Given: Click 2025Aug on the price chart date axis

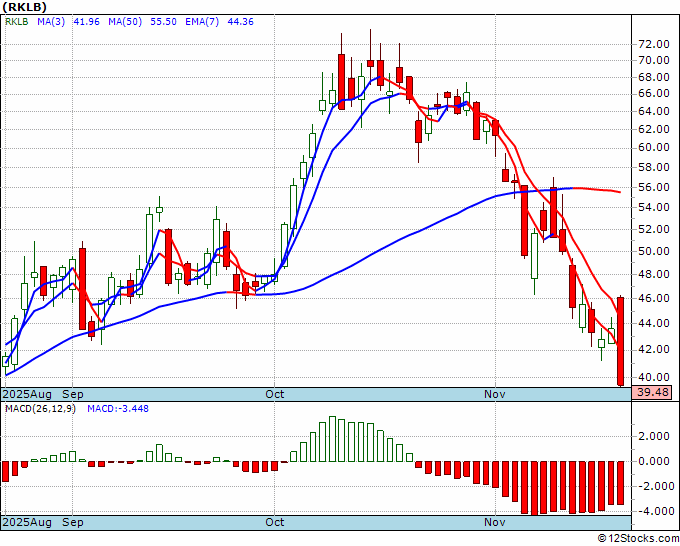Looking at the screenshot, I should click(27, 395).
